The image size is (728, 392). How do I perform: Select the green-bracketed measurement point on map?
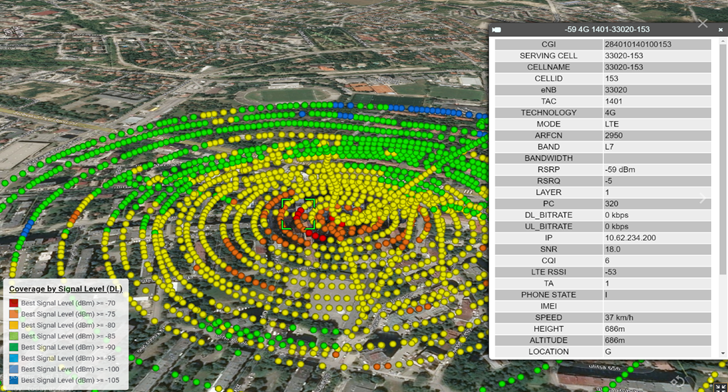coord(298,214)
